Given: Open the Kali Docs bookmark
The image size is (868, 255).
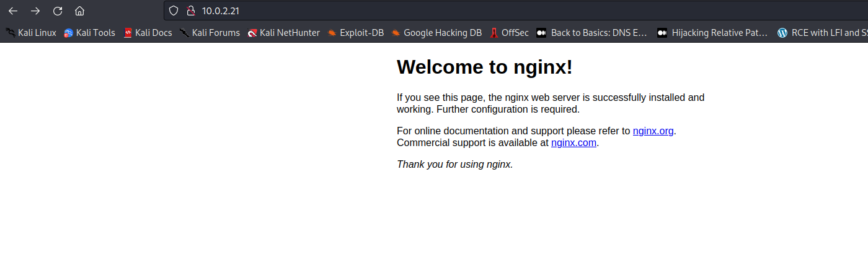Looking at the screenshot, I should [148, 33].
